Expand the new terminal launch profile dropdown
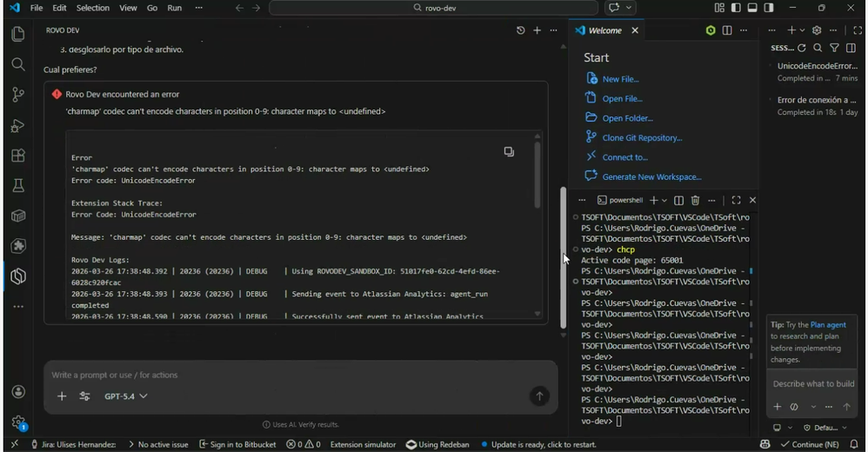868x452 pixels. (x=665, y=200)
